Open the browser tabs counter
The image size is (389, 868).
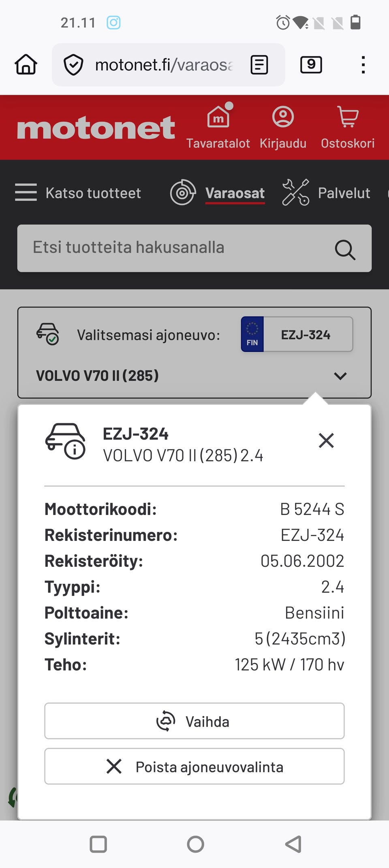(311, 65)
